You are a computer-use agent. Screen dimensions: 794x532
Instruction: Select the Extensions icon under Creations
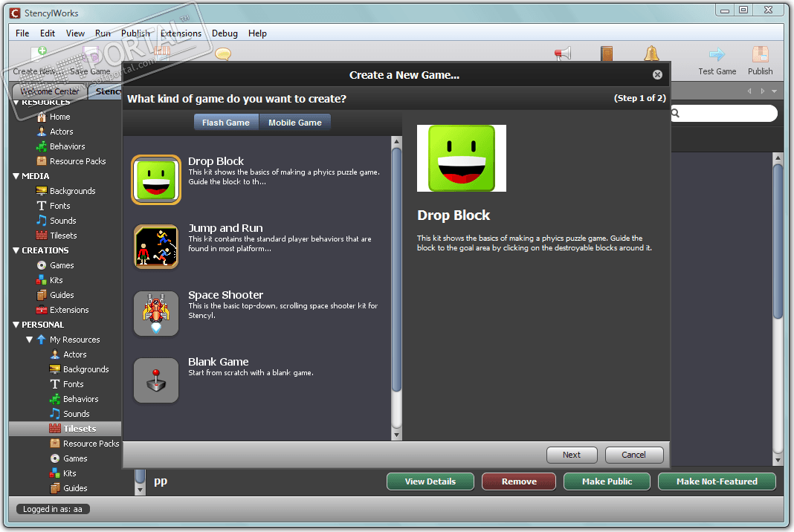pos(42,310)
